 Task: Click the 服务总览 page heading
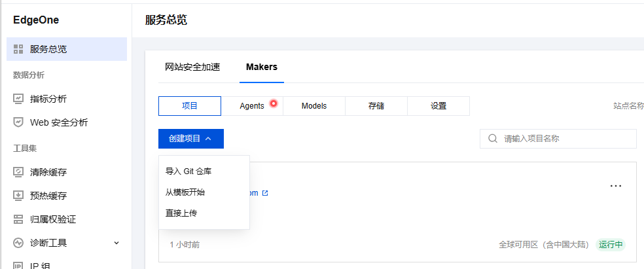click(x=166, y=20)
